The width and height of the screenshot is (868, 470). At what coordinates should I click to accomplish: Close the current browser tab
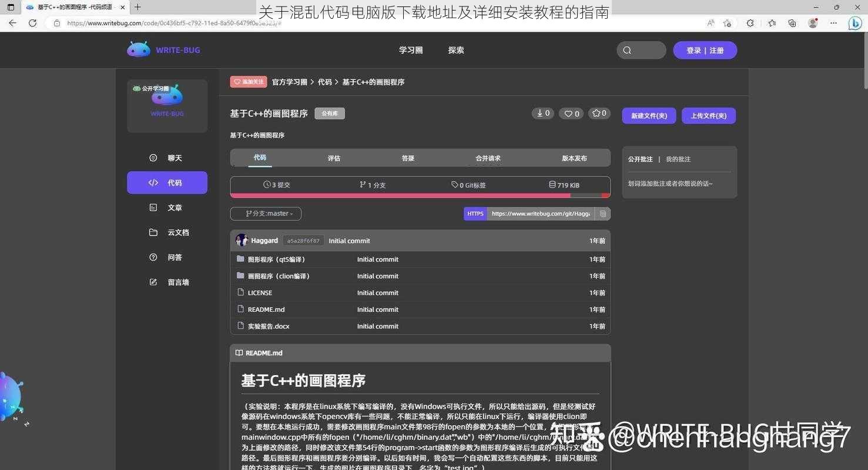(122, 7)
